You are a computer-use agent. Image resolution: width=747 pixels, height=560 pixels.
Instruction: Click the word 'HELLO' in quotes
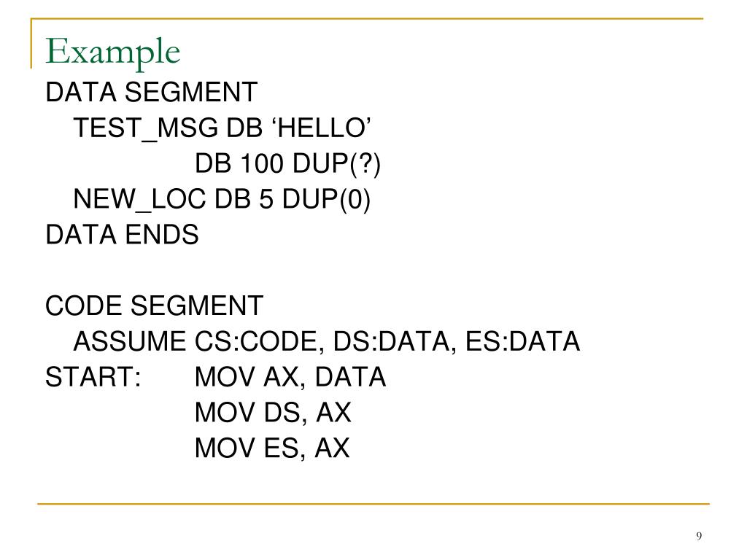322,128
